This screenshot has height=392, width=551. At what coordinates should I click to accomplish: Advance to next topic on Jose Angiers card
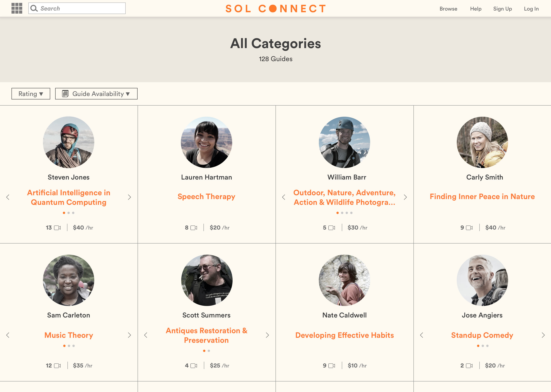pos(543,335)
